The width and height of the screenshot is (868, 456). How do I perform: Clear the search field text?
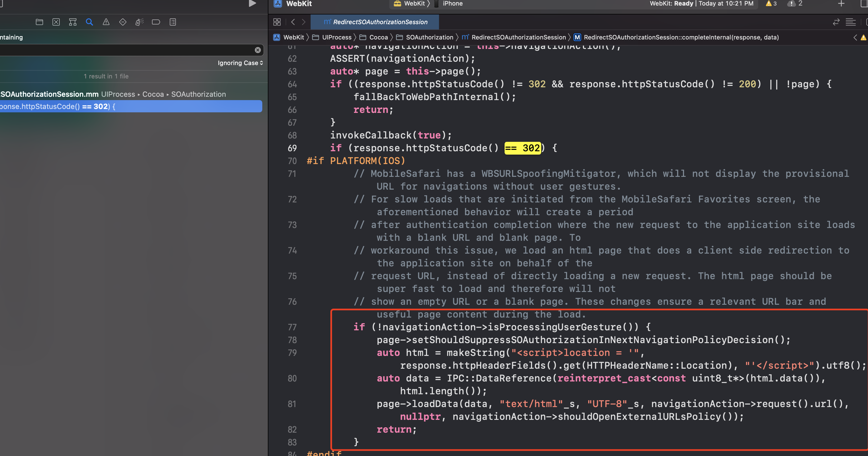tap(258, 50)
